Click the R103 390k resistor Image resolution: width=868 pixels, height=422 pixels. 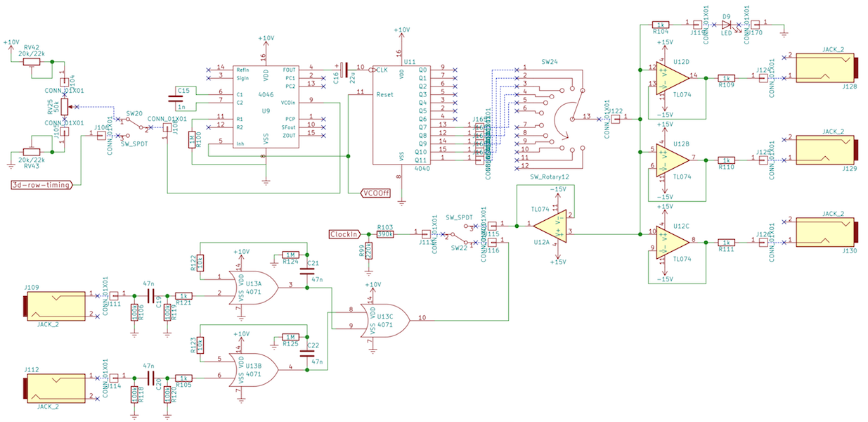[384, 234]
